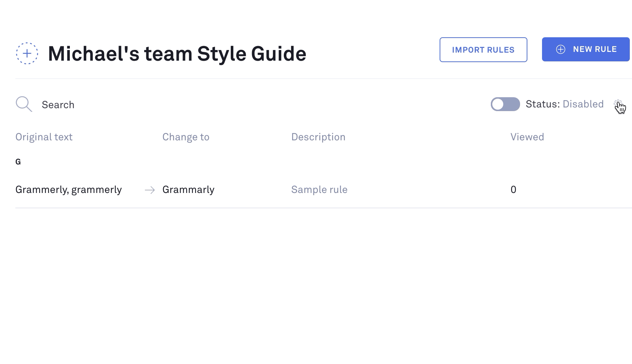Toggle the style guide Status switch

pos(505,104)
